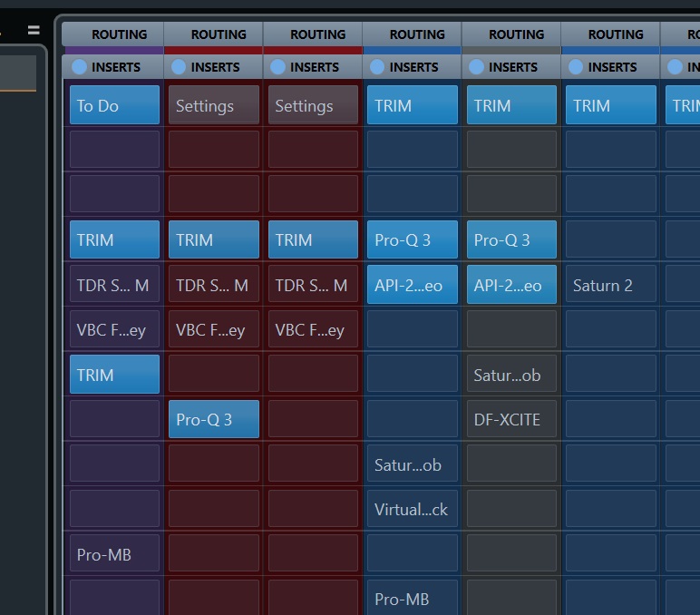Bypass inserts on the purple To Do channel
Viewport: 700px width, 615px height.
pyautogui.click(x=80, y=67)
